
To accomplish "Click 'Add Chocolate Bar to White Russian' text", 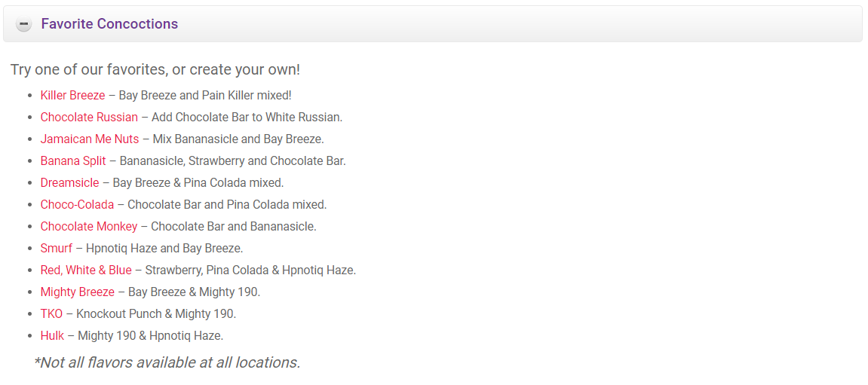I will [247, 118].
